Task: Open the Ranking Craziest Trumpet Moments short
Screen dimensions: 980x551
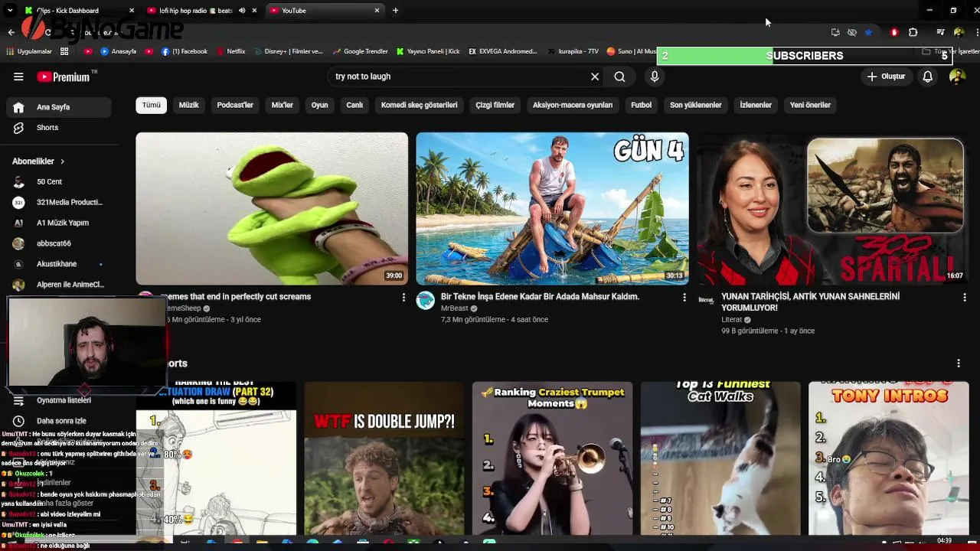Action: [x=552, y=458]
